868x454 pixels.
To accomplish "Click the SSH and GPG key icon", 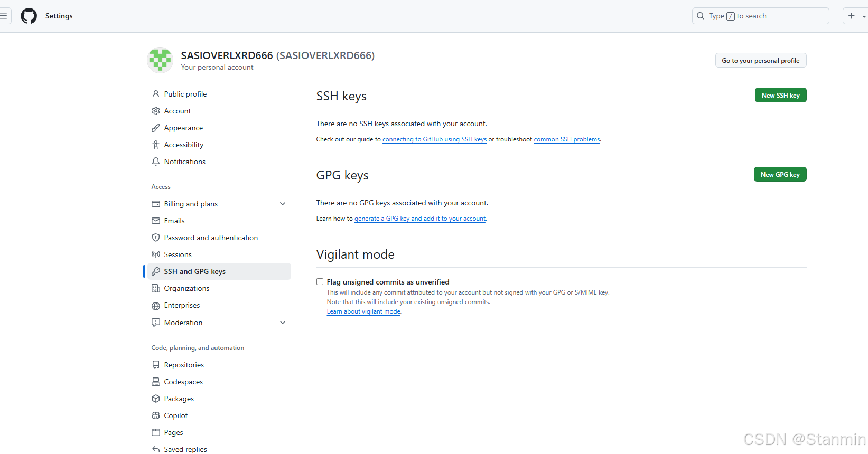I will (x=156, y=271).
